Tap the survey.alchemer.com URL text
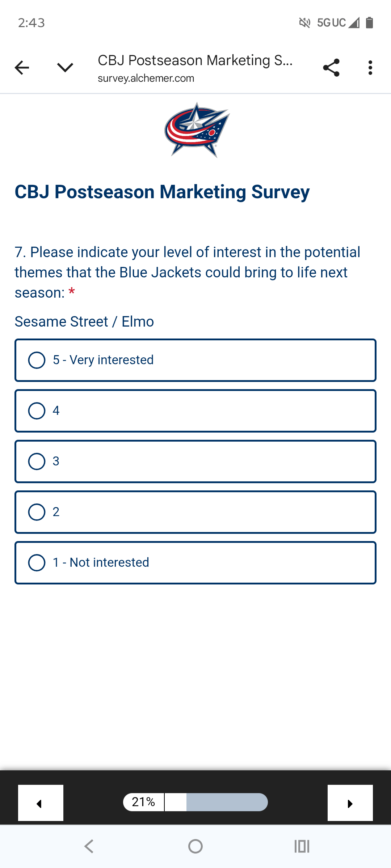391x868 pixels. (146, 78)
